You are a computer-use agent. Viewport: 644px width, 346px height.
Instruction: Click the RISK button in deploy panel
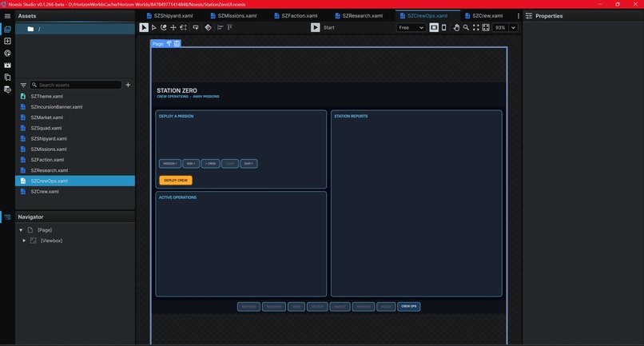[x=191, y=164]
